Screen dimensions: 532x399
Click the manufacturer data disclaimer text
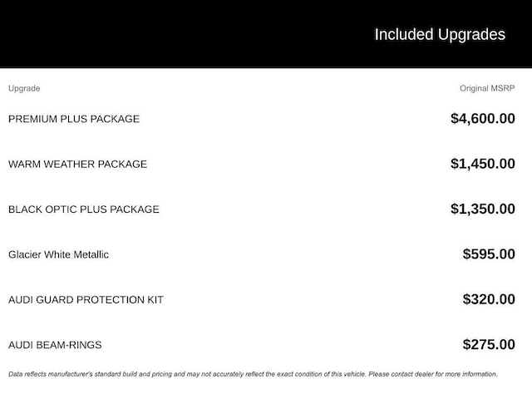[x=253, y=374]
